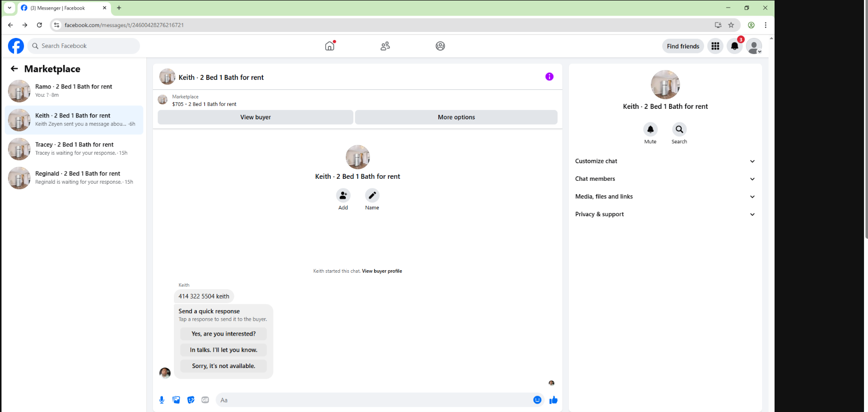Open the Friends icon in top navigation
This screenshot has height=412, width=868.
click(x=385, y=46)
